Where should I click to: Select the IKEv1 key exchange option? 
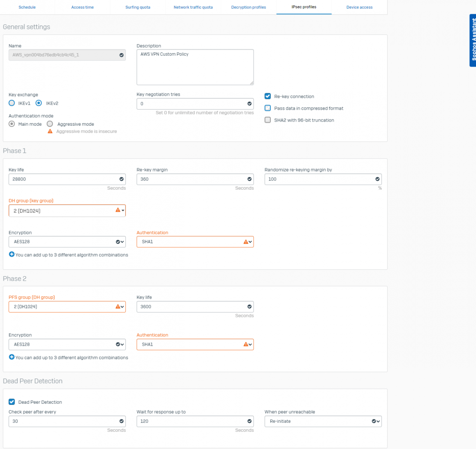(12, 103)
